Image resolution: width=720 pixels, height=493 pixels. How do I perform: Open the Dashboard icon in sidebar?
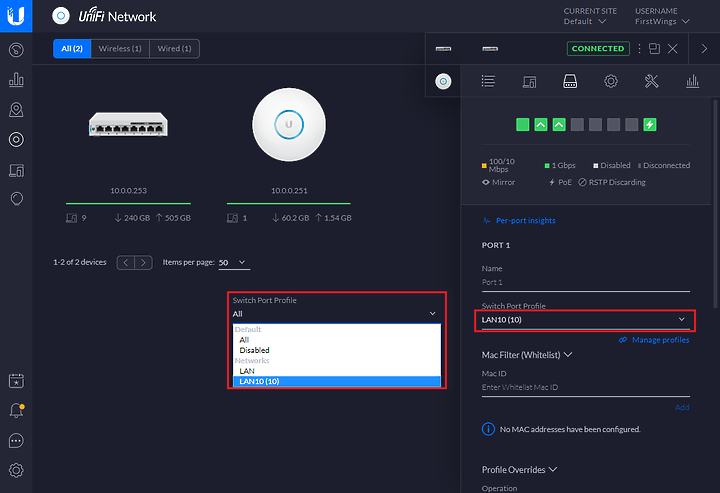click(x=16, y=50)
